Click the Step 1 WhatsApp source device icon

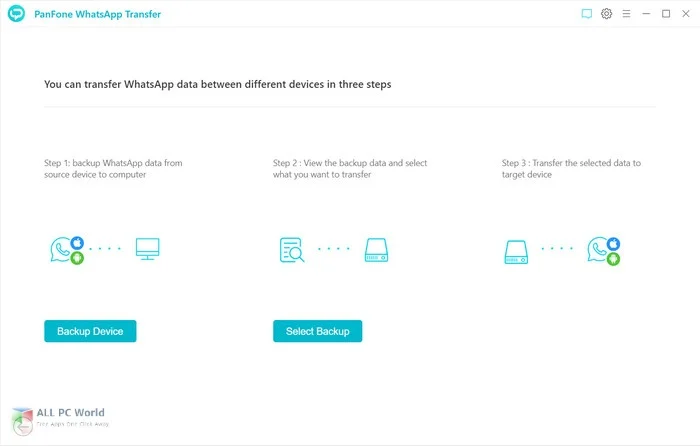(67, 250)
